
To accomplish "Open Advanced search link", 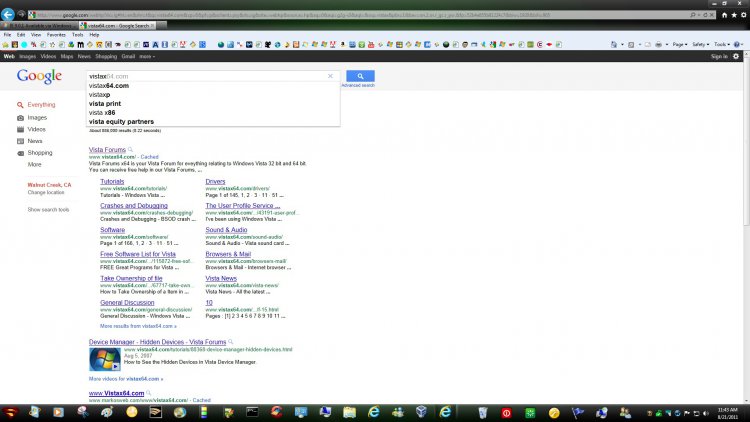I will 358,86.
